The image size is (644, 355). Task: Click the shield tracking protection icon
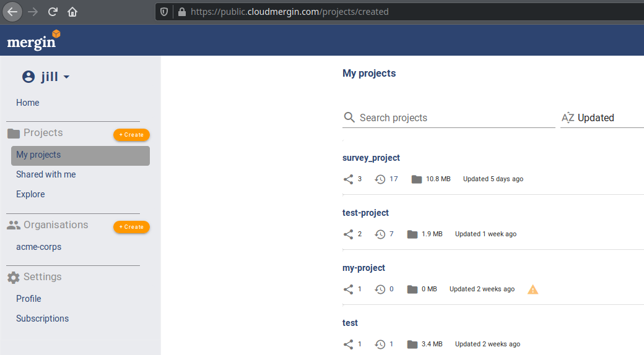[x=164, y=12]
